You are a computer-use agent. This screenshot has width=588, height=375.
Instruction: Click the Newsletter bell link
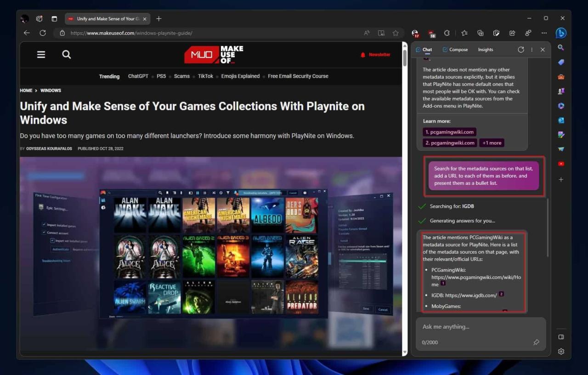point(375,55)
